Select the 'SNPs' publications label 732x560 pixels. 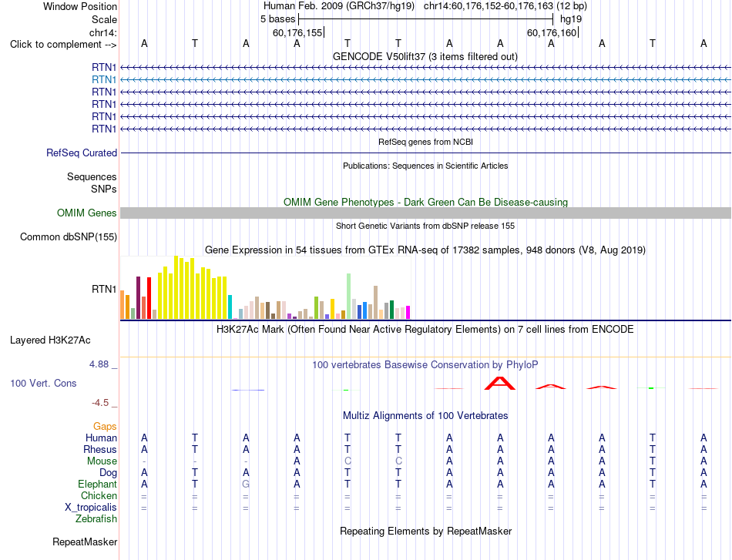[104, 189]
